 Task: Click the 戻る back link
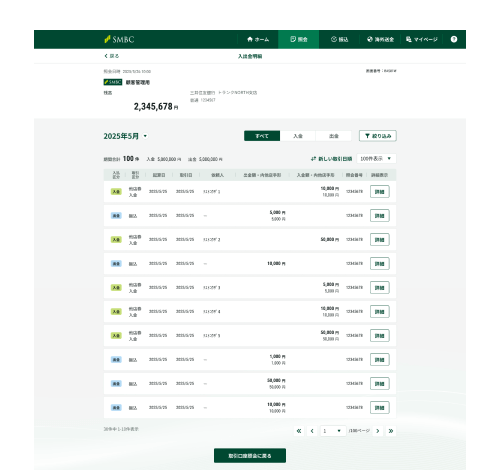[x=112, y=56]
